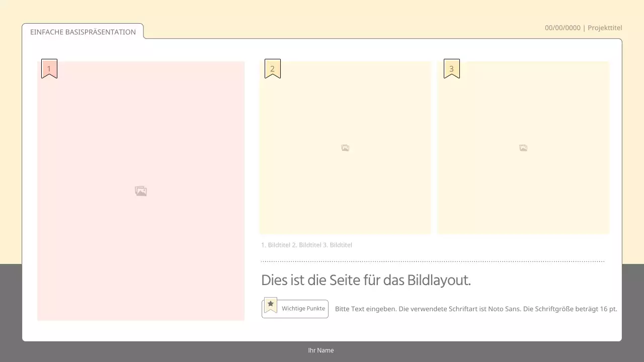Expand the Bildtitel caption area

307,245
